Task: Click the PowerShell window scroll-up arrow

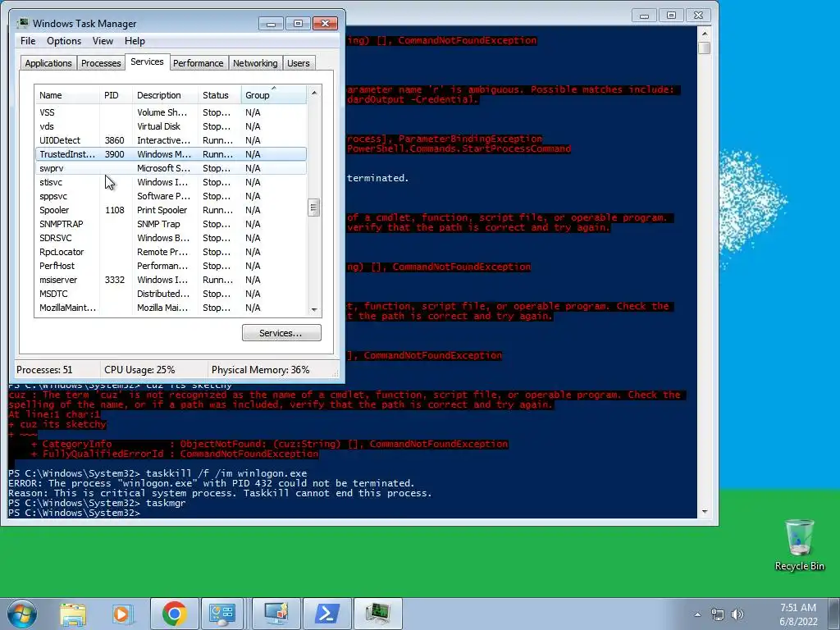Action: [x=705, y=33]
